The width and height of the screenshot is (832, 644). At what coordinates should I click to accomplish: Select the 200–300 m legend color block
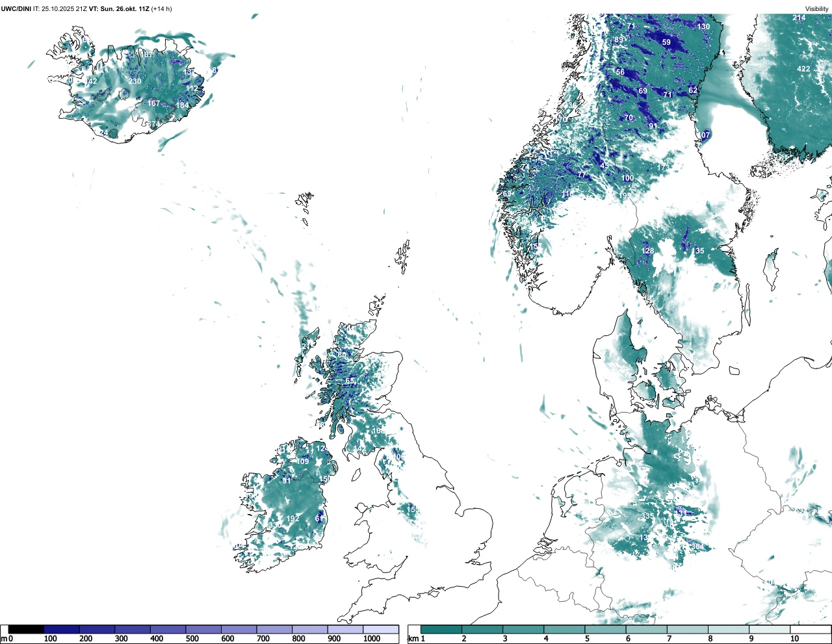coord(97,629)
